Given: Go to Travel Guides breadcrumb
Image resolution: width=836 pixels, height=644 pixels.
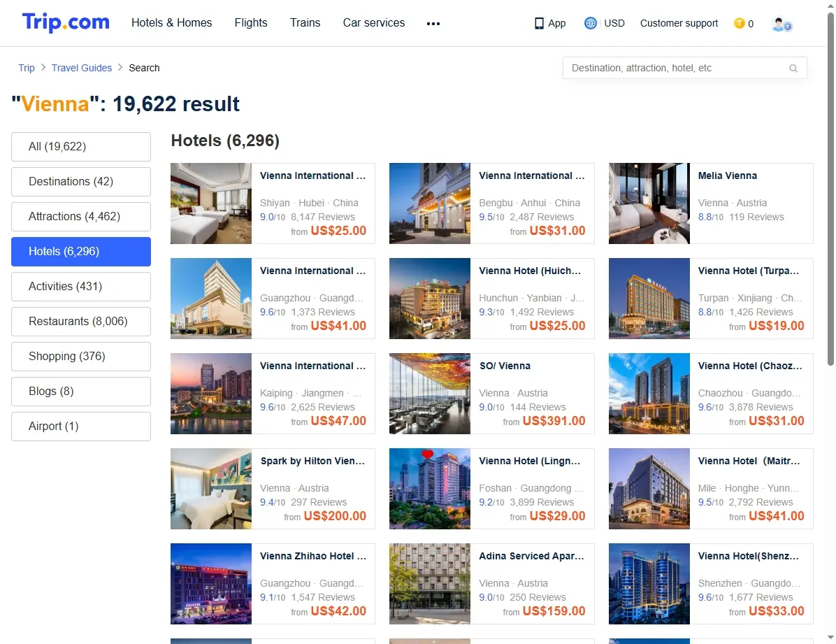Looking at the screenshot, I should tap(82, 68).
